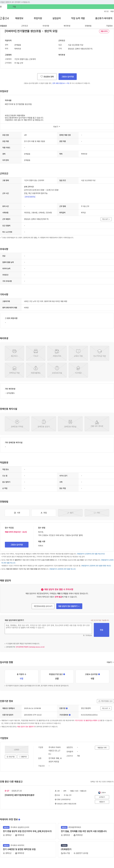
Task: Click info icon next to 고용24 입사지원 count
Action: 99,674
